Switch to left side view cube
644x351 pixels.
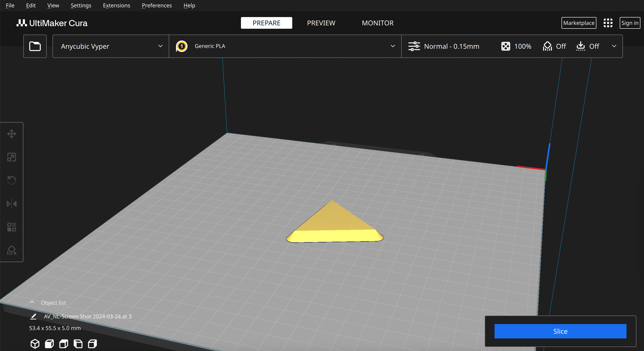[78, 344]
